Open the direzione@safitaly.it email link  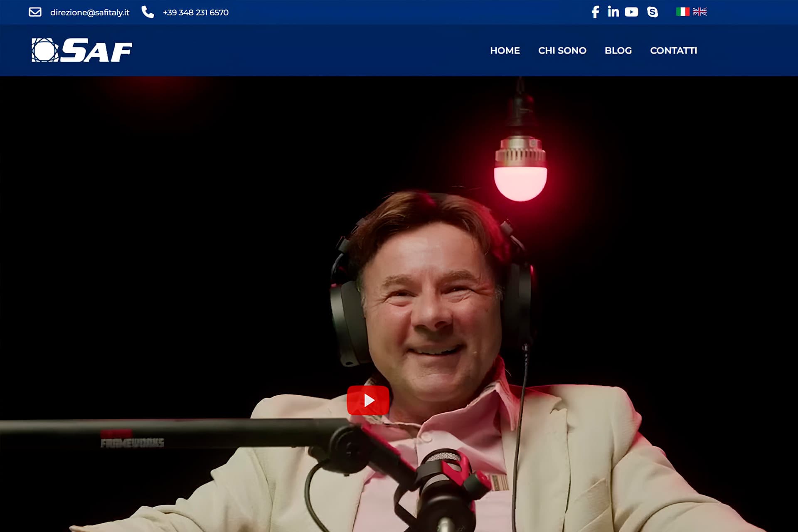pos(89,12)
